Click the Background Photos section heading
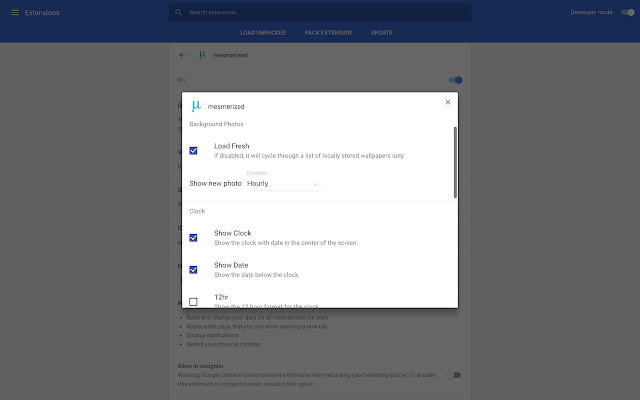The image size is (640, 400). (x=216, y=124)
